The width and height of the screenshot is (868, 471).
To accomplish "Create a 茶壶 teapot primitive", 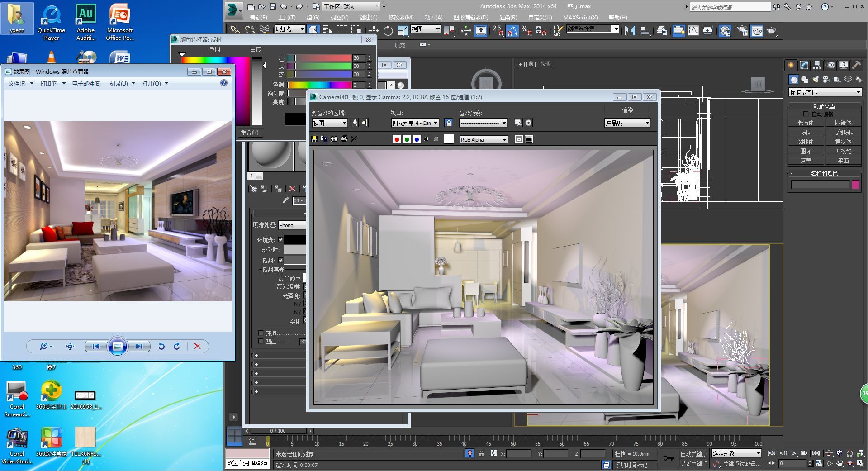I will (806, 161).
